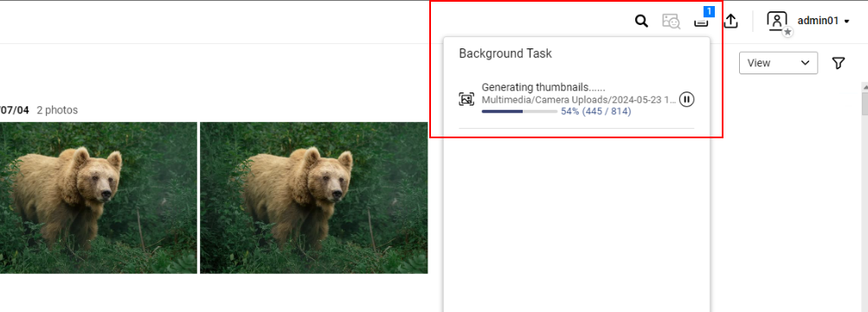Image resolution: width=868 pixels, height=312 pixels.
Task: Click the 54% (445 / 814) progress text
Action: [x=596, y=111]
